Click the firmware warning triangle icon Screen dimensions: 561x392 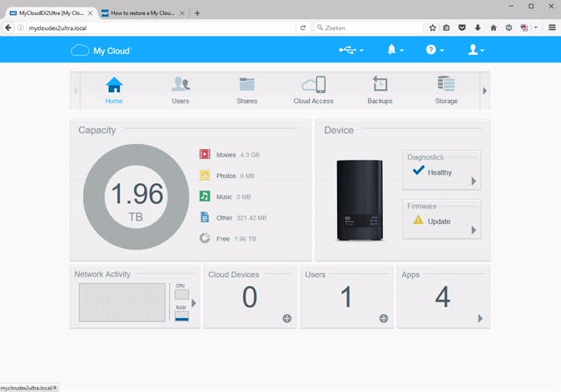418,220
